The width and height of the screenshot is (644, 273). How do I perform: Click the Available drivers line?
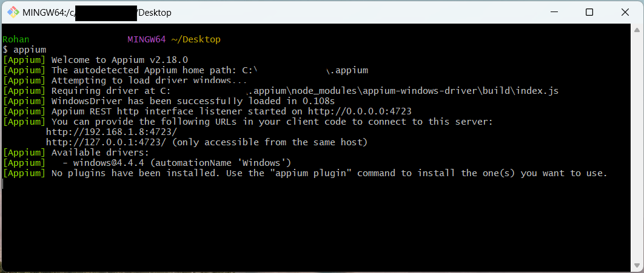[100, 153]
